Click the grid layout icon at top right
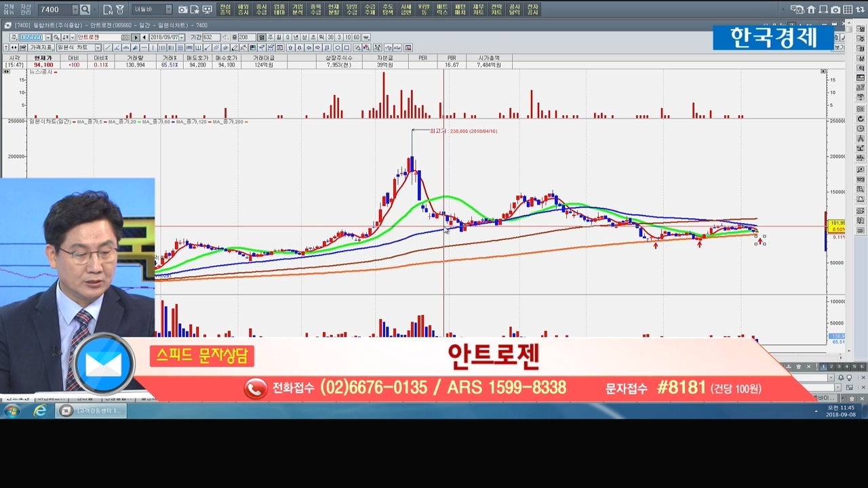 coord(848,9)
